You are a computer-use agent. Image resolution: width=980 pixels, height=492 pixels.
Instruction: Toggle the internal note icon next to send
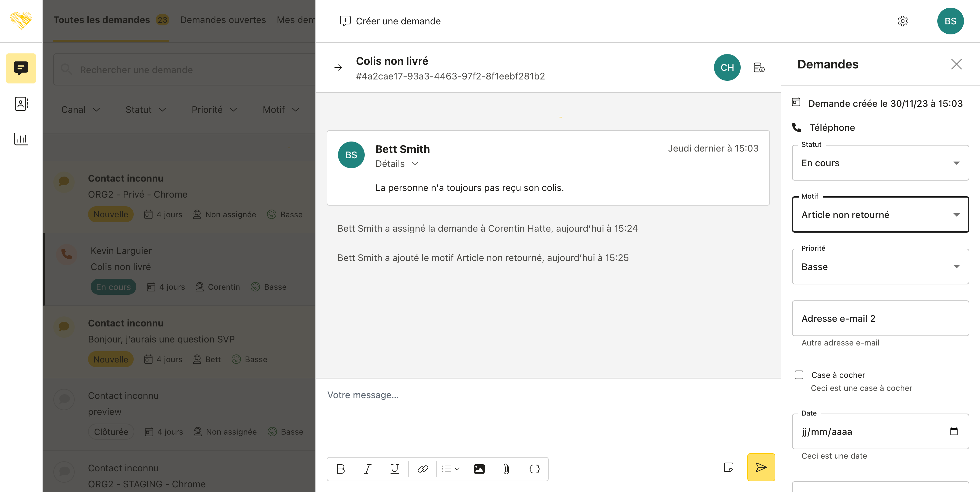tap(729, 467)
